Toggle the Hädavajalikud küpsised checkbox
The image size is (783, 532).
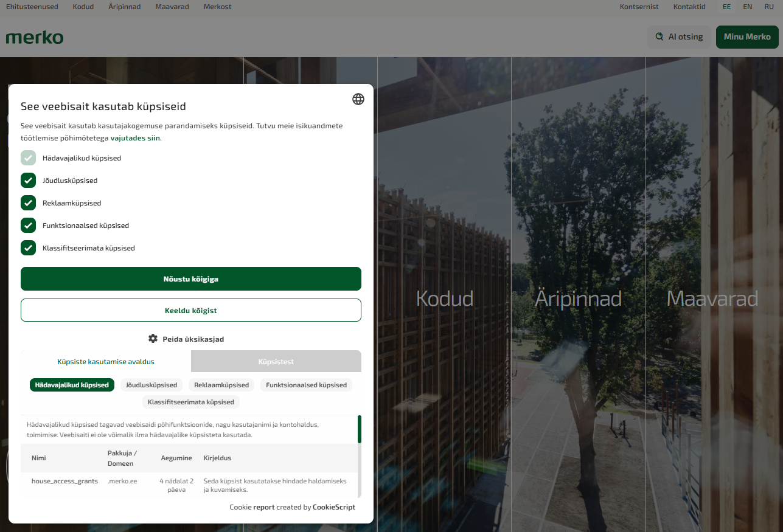tap(28, 158)
